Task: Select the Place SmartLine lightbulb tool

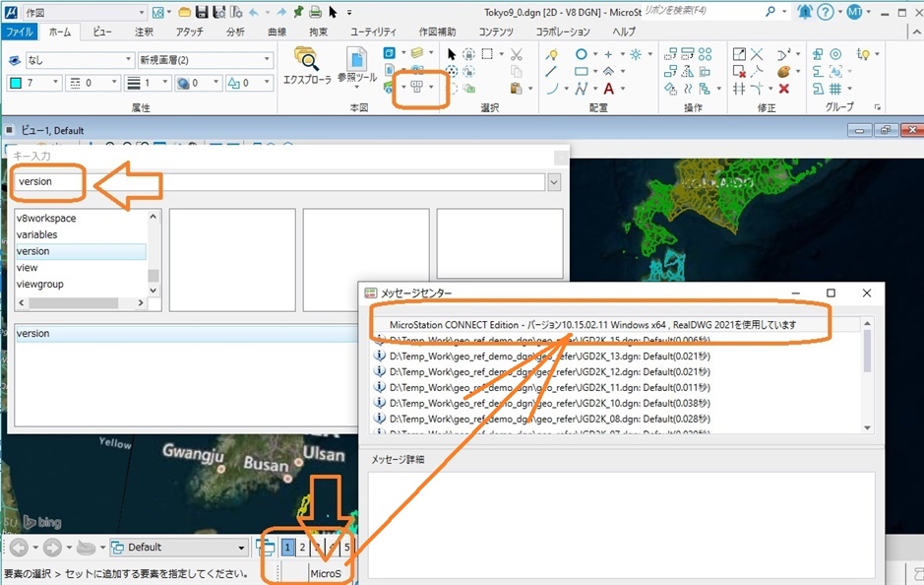Action: point(552,54)
